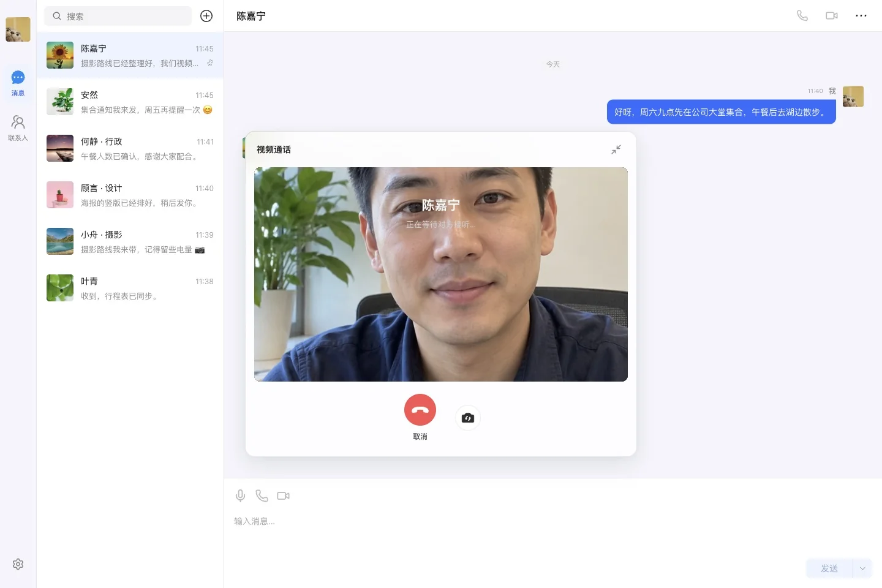Click the blue message about Saturday meeting

click(722, 112)
